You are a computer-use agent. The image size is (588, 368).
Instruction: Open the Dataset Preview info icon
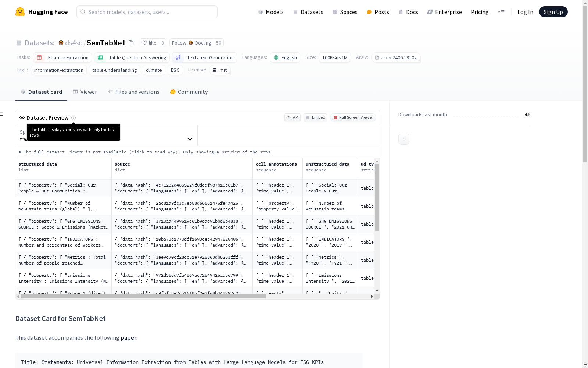[73, 118]
